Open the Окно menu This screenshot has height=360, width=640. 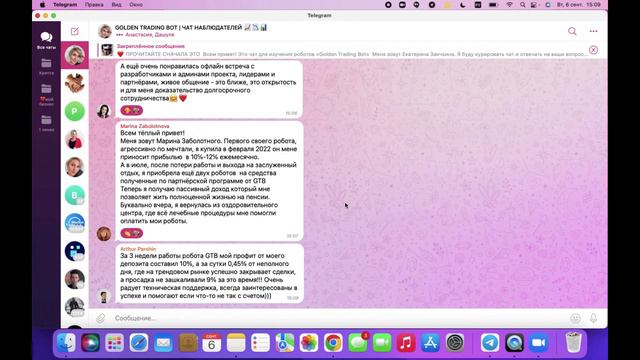136,4
